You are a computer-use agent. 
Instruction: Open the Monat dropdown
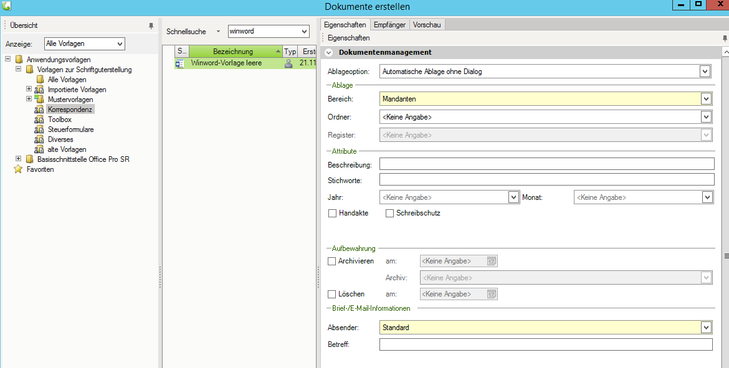(x=707, y=197)
